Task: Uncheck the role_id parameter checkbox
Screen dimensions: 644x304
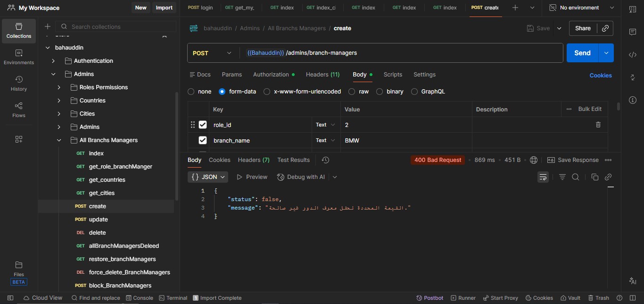Action: (203, 125)
